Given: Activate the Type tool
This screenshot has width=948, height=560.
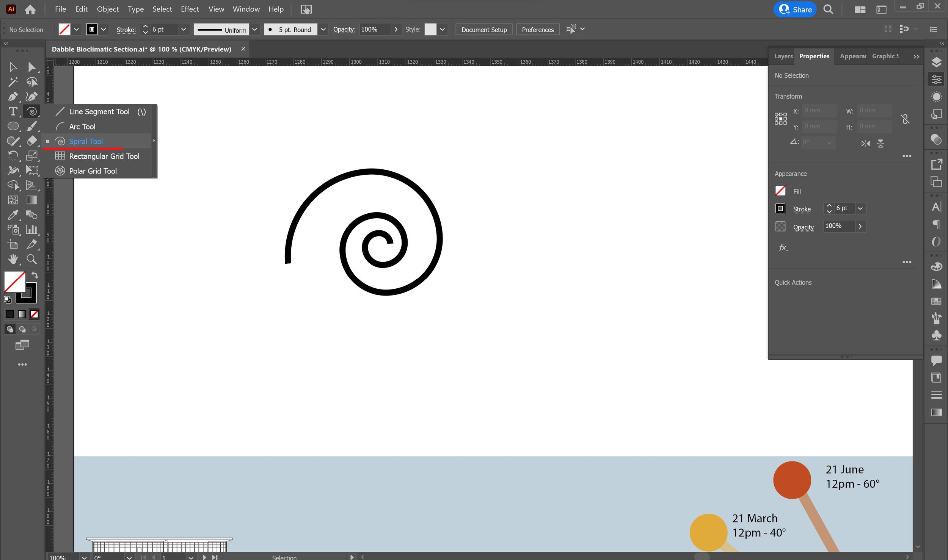Looking at the screenshot, I should click(13, 111).
